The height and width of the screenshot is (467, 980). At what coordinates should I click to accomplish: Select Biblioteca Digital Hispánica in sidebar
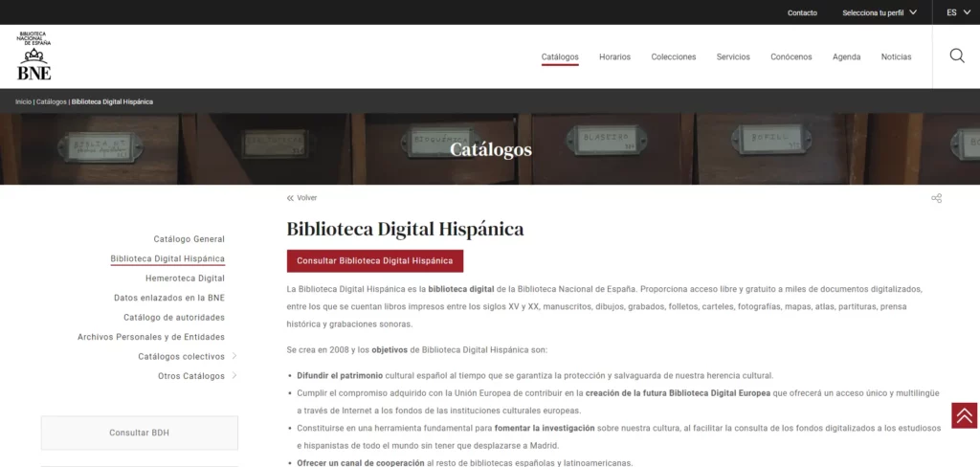[x=167, y=258]
